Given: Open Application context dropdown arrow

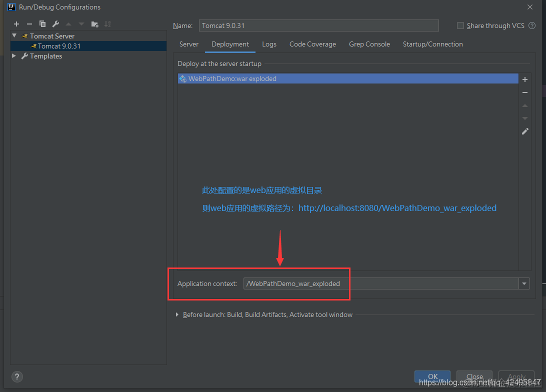Looking at the screenshot, I should (x=524, y=283).
